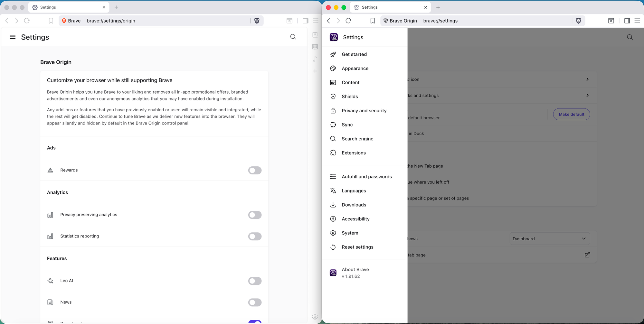
Task: Click the address bar showing brave://settings/origin
Action: [x=161, y=21]
